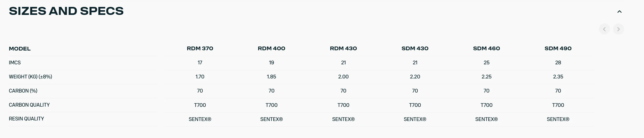Click the RESIN QUALITY row label
The image size is (644, 138).
(x=26, y=119)
